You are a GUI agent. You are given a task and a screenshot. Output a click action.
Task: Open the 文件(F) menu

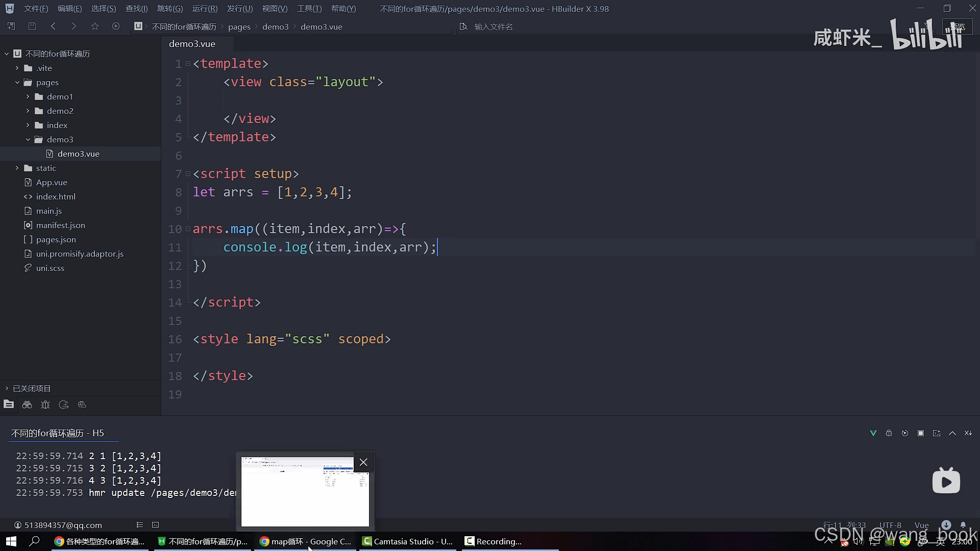pyautogui.click(x=36, y=9)
